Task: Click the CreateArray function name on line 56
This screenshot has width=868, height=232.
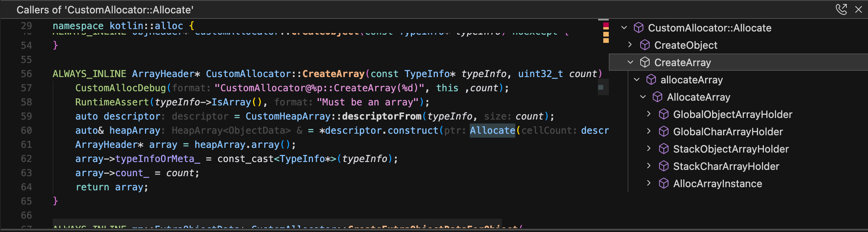Action: click(333, 74)
